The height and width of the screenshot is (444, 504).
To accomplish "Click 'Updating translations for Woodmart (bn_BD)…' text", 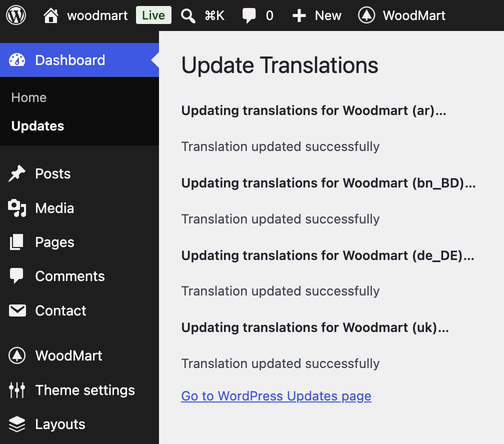I will [328, 183].
